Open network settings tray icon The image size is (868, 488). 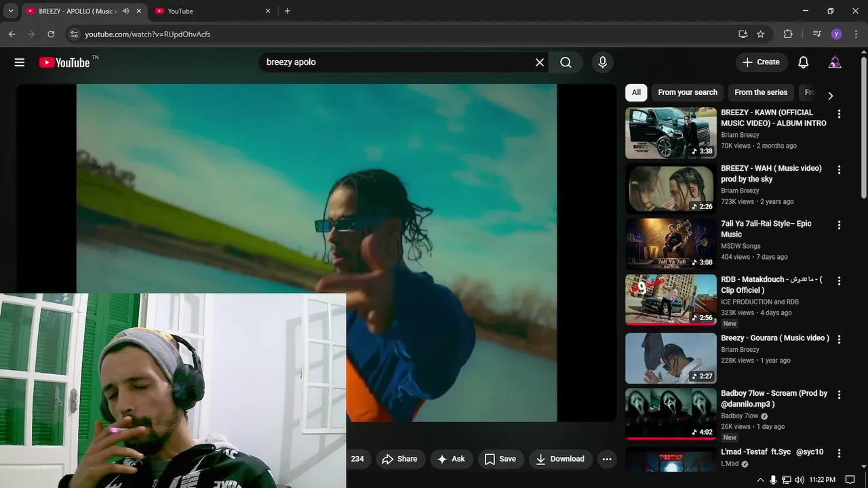point(786,480)
